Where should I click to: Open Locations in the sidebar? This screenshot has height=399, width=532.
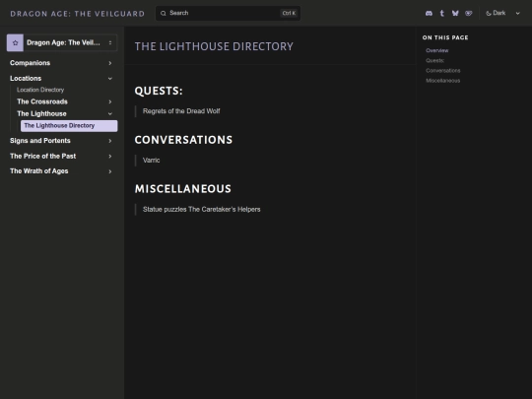26,79
